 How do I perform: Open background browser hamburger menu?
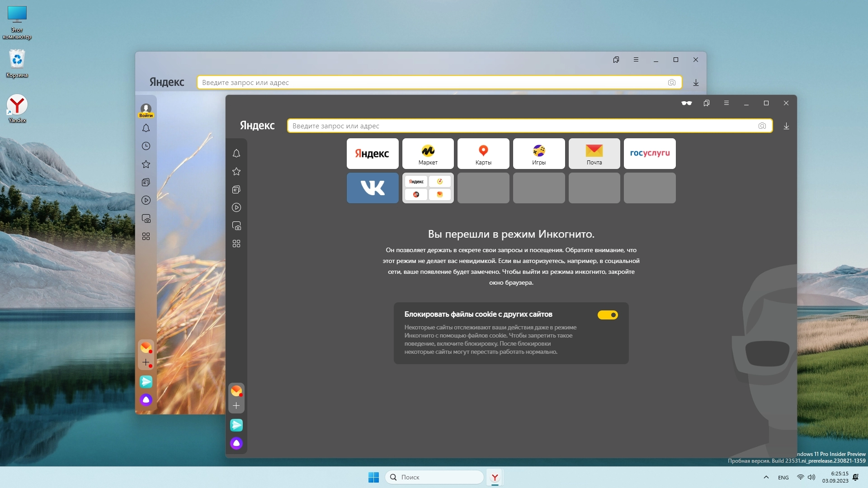pyautogui.click(x=636, y=60)
